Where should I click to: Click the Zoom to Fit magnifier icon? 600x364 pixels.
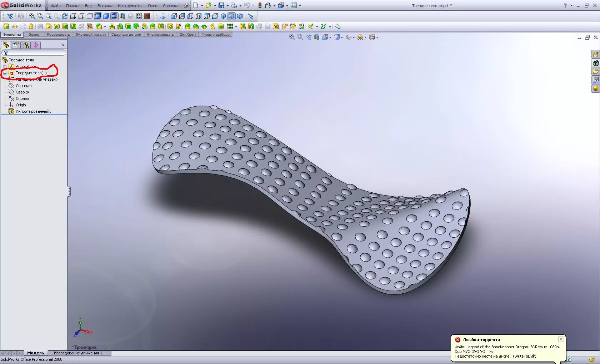tap(32, 16)
